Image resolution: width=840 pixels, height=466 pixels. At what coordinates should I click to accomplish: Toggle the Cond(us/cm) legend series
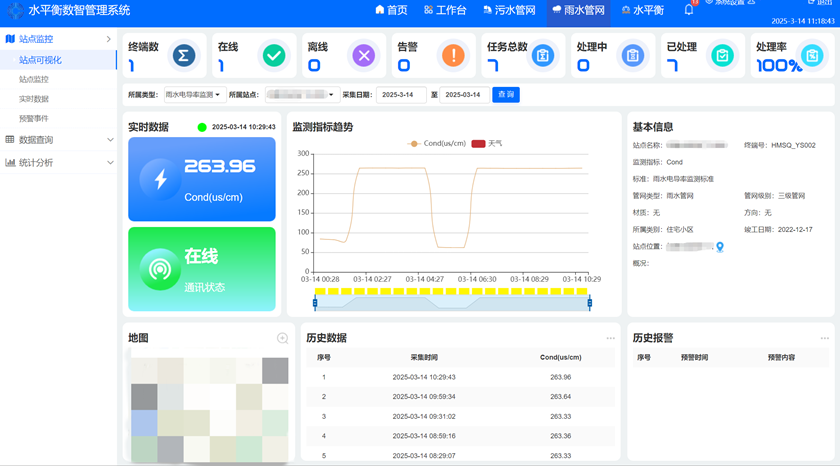437,144
